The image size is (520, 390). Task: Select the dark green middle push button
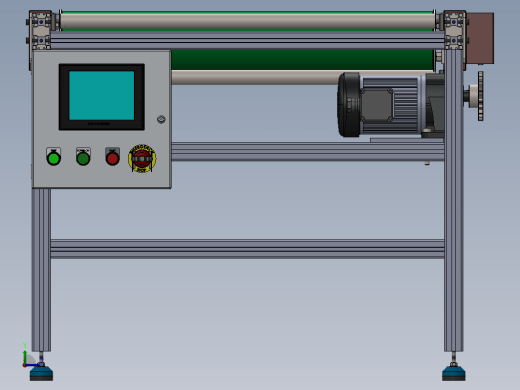(83, 158)
